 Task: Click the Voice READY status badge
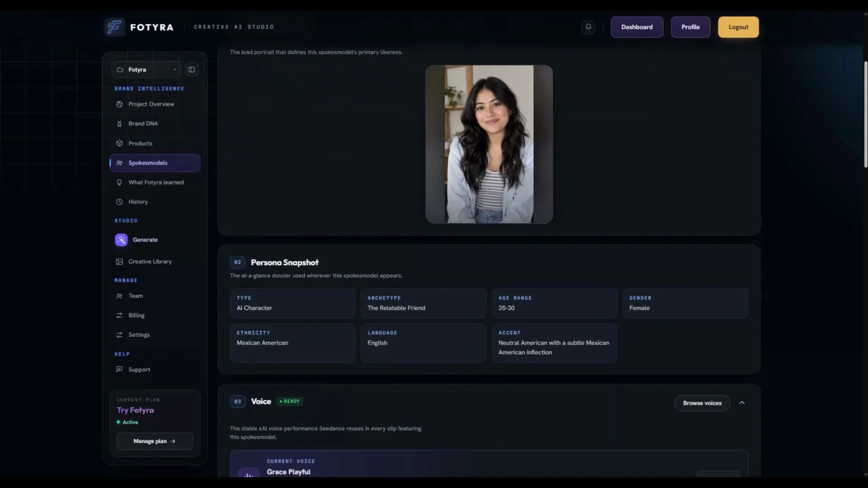pyautogui.click(x=289, y=401)
